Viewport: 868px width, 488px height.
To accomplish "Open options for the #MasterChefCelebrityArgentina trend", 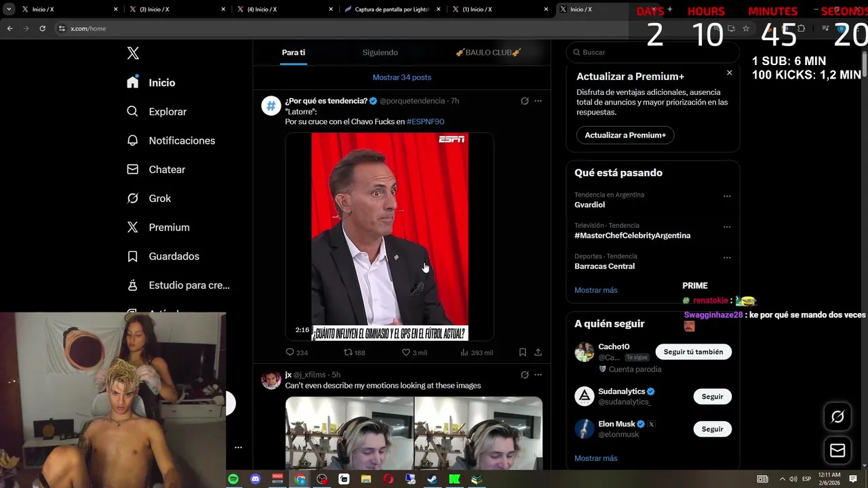I will point(727,227).
